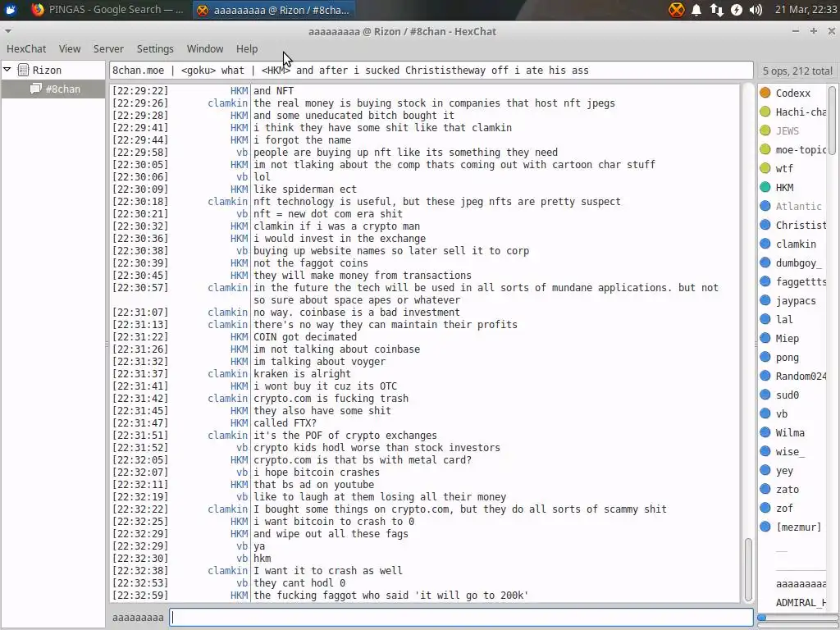Select wtf user status icon
The image size is (840, 630).
click(x=765, y=168)
